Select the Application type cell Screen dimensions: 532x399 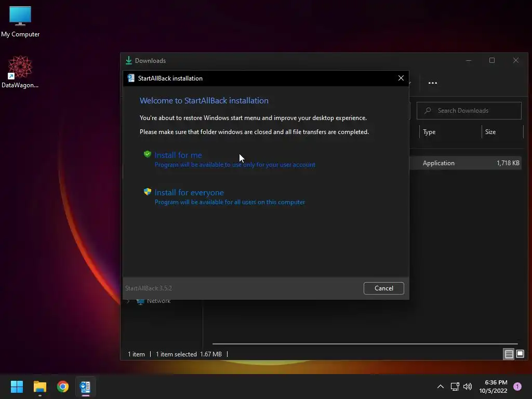pos(438,163)
